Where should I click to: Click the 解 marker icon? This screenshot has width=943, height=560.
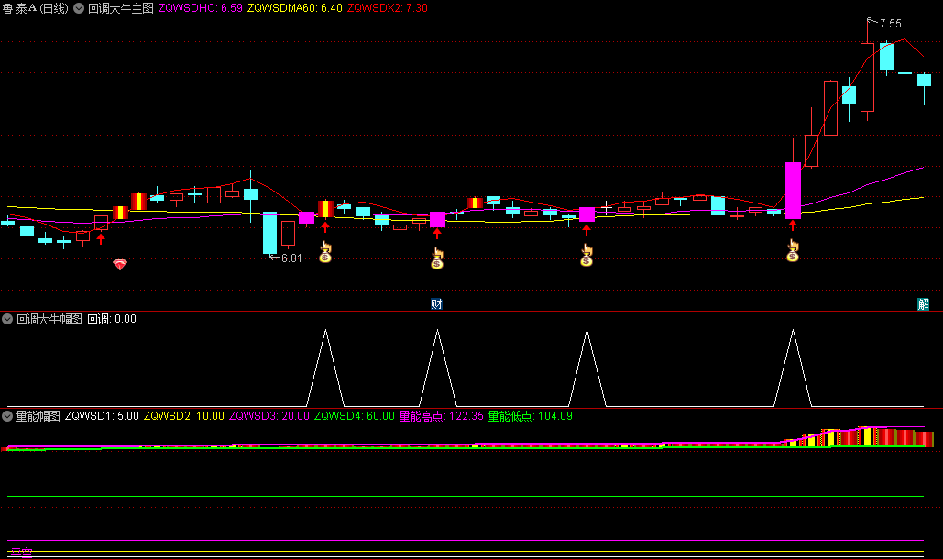click(x=923, y=303)
